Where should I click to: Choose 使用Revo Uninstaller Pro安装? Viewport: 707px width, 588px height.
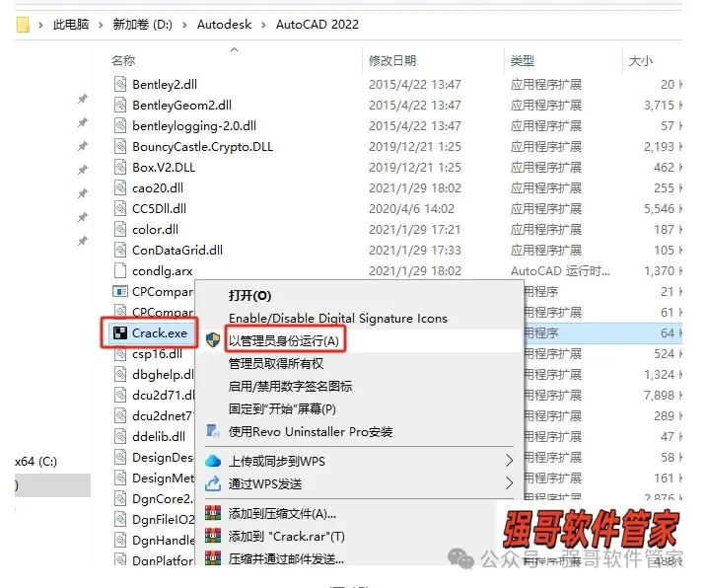[311, 432]
